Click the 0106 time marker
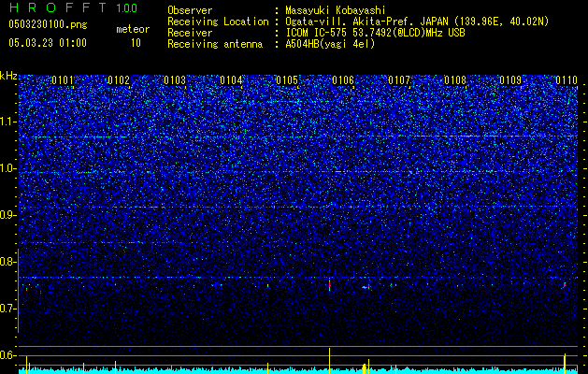The height and width of the screenshot is (374, 588). [x=343, y=80]
